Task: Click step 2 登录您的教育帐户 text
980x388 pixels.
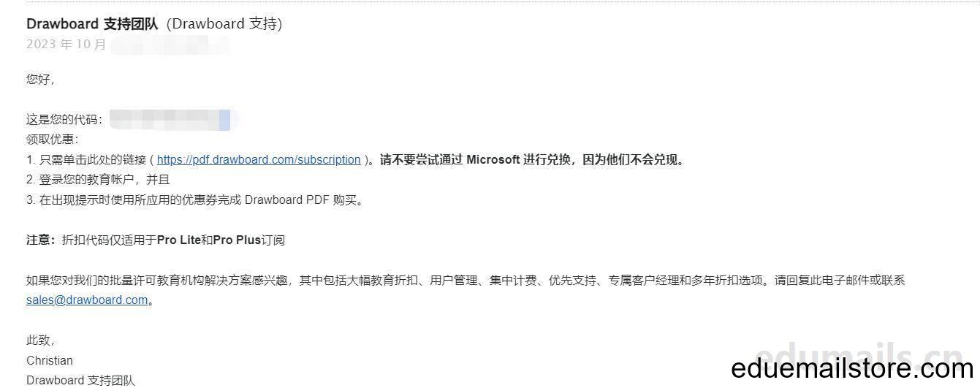Action: pyautogui.click(x=98, y=180)
